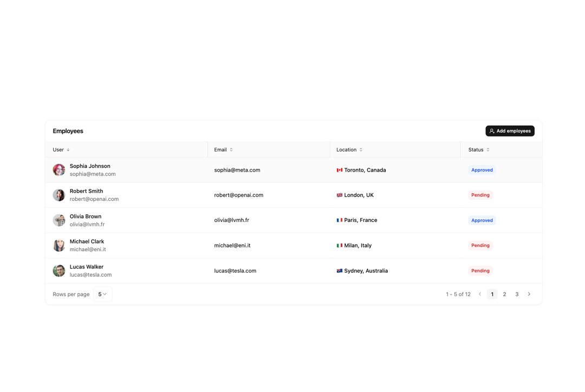Screen dimensions: 585x392
Task: Click the Paris, France location text
Action: pos(360,220)
